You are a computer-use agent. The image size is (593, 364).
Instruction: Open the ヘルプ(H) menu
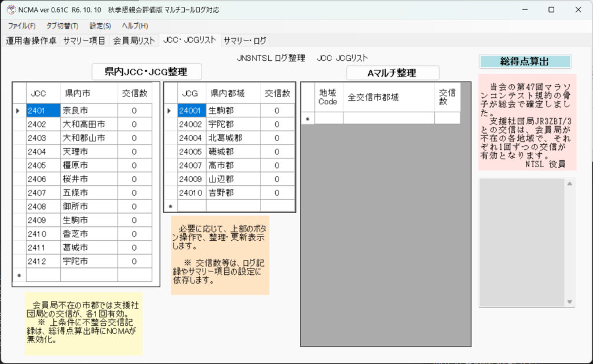tap(135, 26)
